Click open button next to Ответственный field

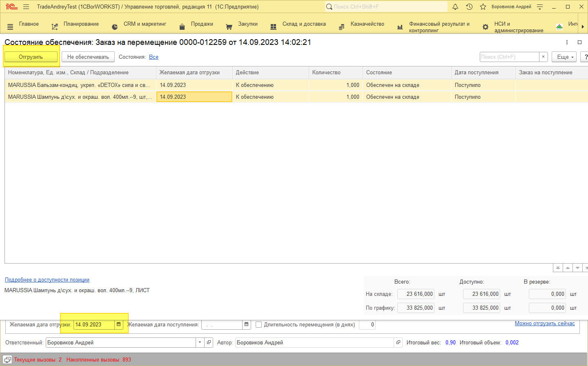click(x=209, y=342)
